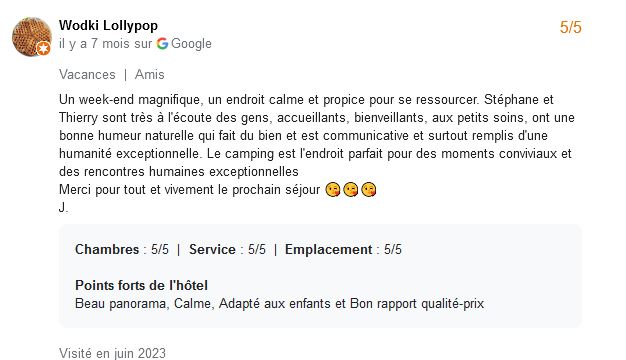Open the Wodki Lollypop reviewer name
The height and width of the screenshot is (360, 626).
tap(108, 25)
